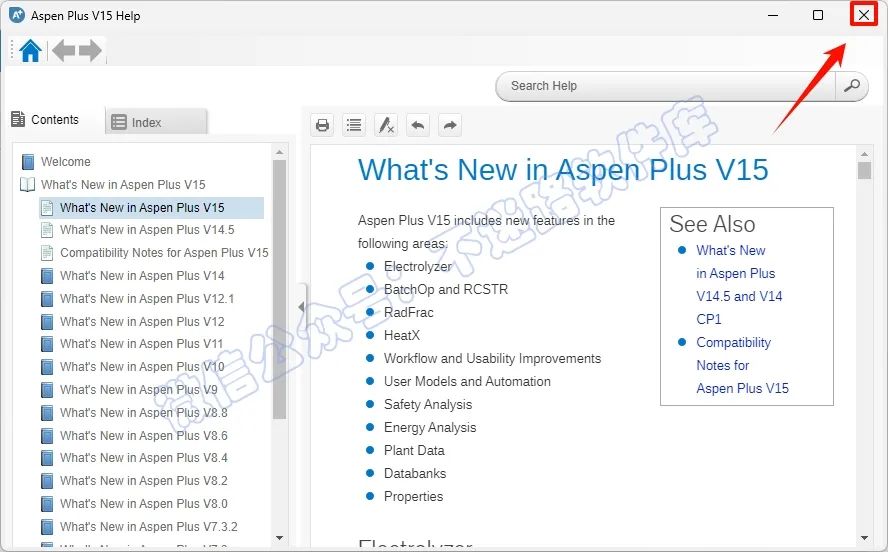
Task: Click the Search Help magnifier button
Action: (x=851, y=86)
